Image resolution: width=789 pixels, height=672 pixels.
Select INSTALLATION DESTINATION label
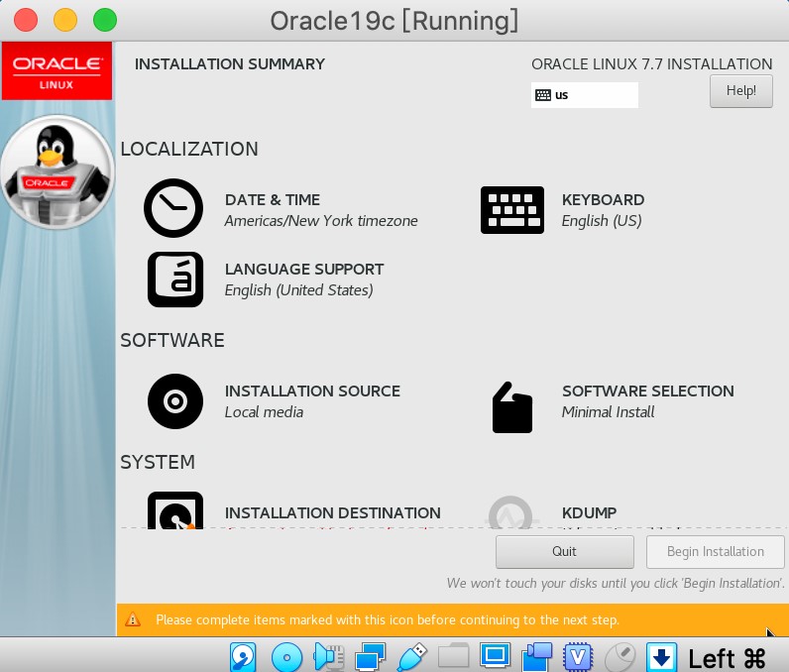coord(333,512)
